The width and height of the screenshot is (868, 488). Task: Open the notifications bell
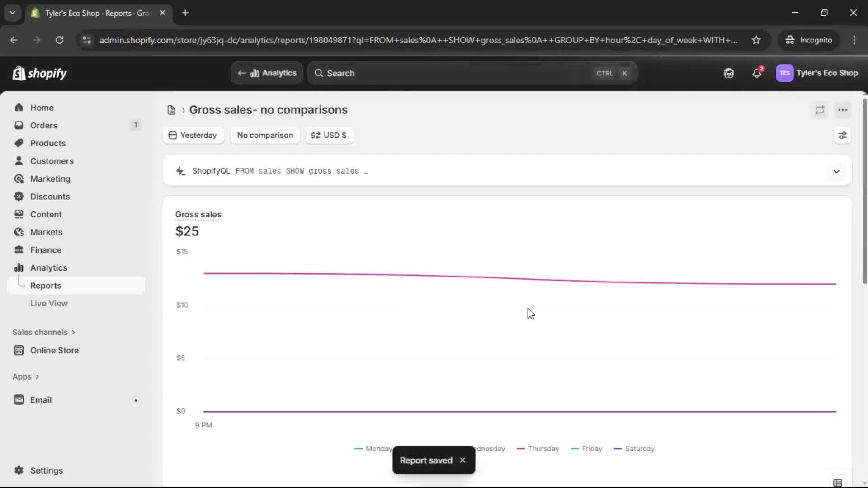tap(757, 73)
